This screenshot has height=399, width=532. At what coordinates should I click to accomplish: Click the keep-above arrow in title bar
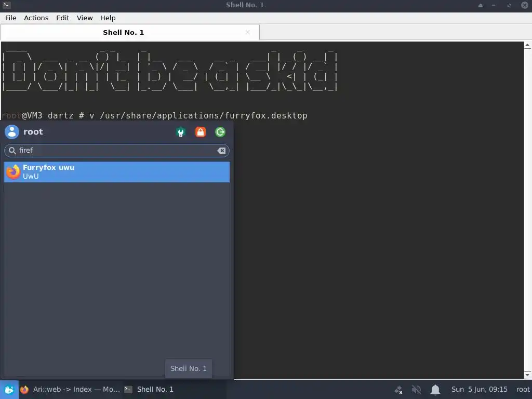481,5
